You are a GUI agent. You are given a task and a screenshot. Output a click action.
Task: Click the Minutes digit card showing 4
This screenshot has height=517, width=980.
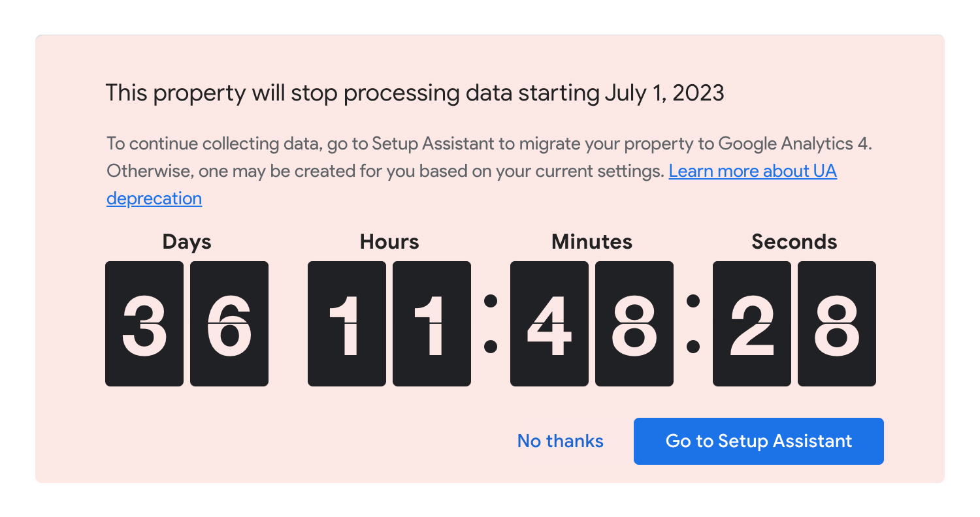tap(549, 324)
